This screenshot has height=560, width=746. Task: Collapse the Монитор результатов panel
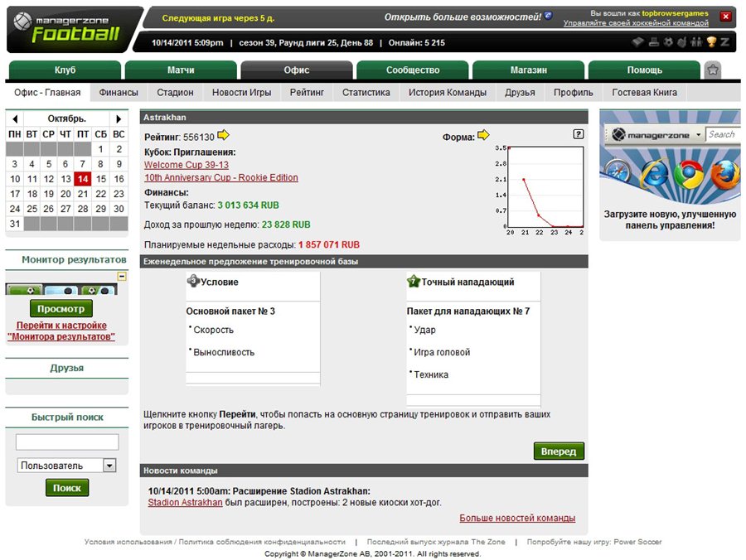(122, 277)
